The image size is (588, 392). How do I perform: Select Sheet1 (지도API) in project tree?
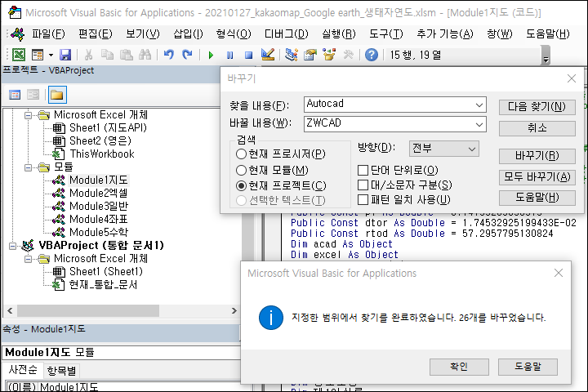[x=108, y=128]
